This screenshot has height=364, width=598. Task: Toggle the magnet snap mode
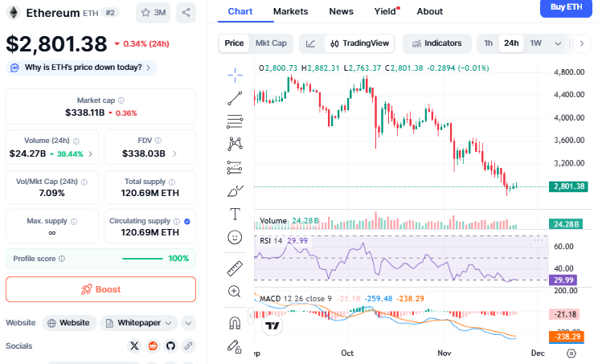pos(235,322)
